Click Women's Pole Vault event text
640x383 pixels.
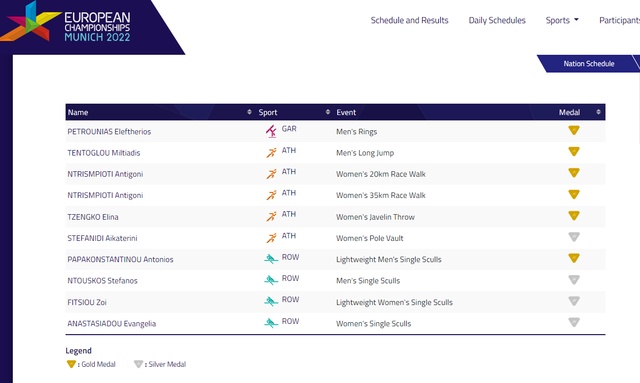[x=369, y=238]
